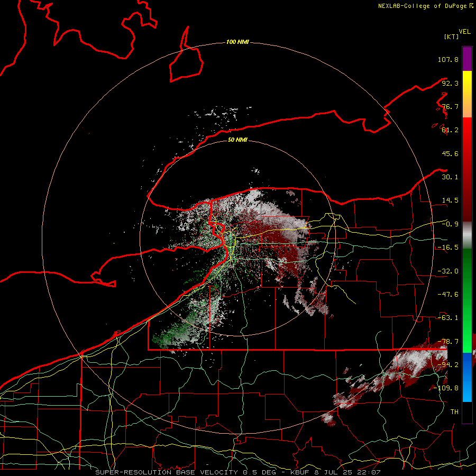Click the purple segment of the color bar
Screen dimensions: 476x476
click(467, 59)
